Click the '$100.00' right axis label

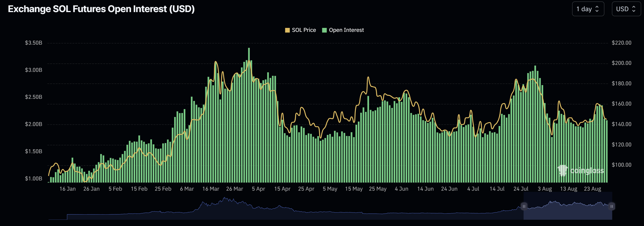tap(621, 165)
